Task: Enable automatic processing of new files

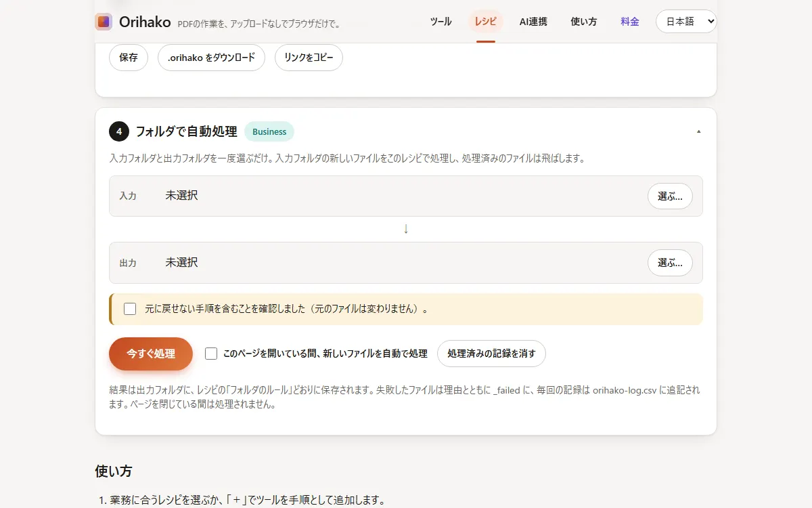Action: click(x=211, y=354)
